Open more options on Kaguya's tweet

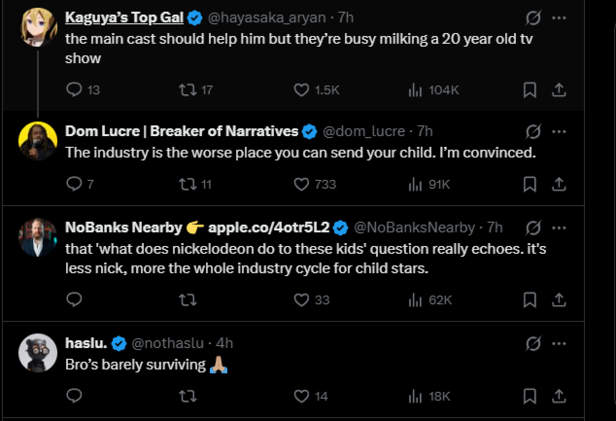pos(559,18)
